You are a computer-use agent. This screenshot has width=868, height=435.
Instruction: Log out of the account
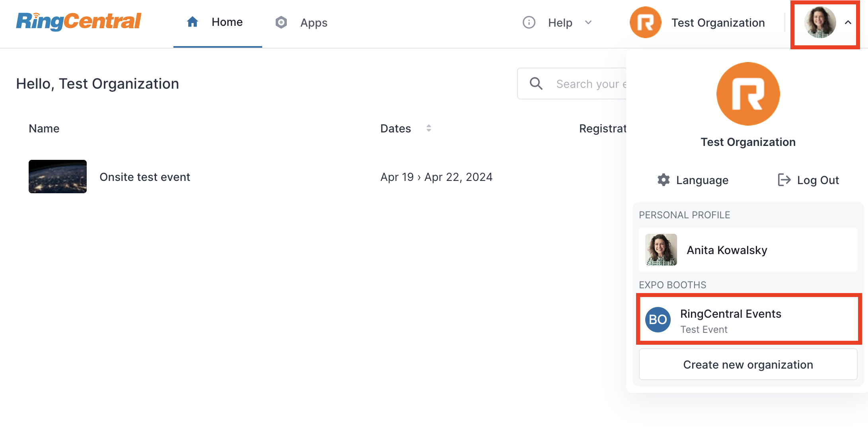pyautogui.click(x=808, y=180)
